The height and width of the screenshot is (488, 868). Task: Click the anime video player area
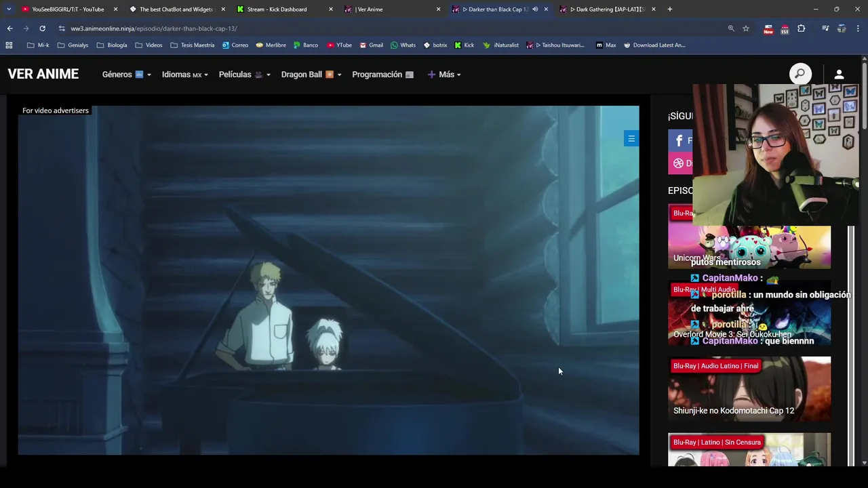[x=328, y=280]
